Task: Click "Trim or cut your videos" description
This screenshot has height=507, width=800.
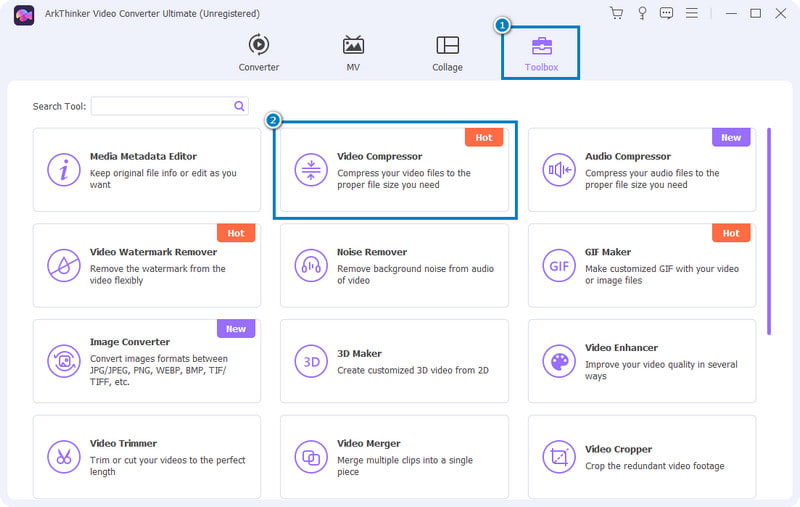Action: [x=167, y=466]
